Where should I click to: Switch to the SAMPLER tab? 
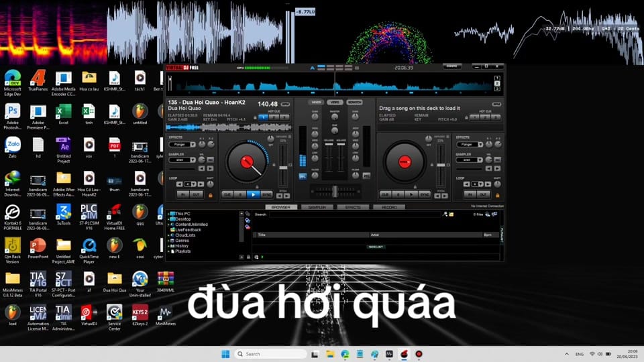[317, 207]
